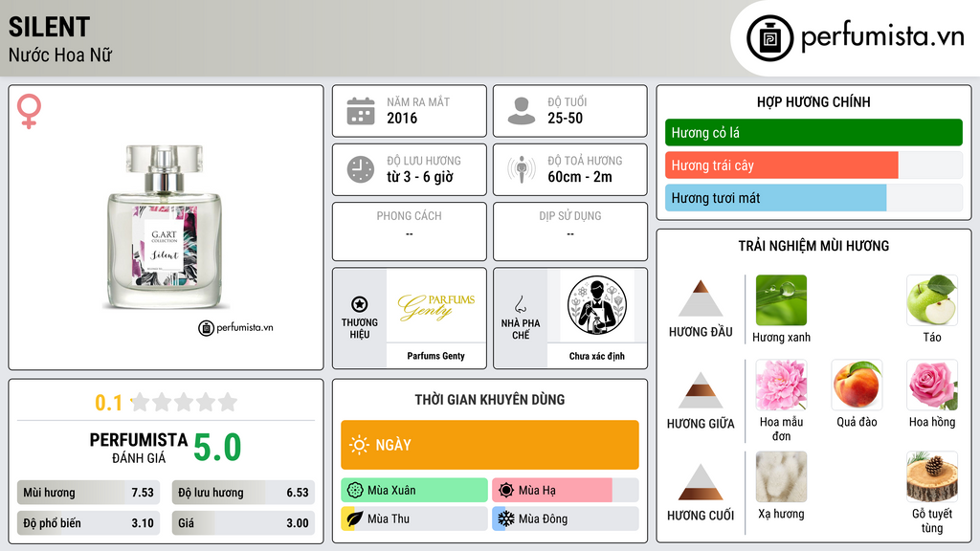
Task: Click the Hương cuối pyramid icon
Action: pyautogui.click(x=701, y=482)
